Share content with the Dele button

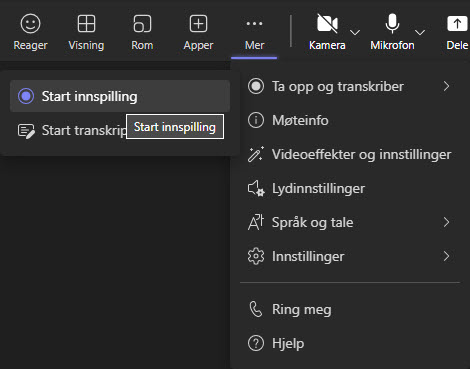coord(457,32)
